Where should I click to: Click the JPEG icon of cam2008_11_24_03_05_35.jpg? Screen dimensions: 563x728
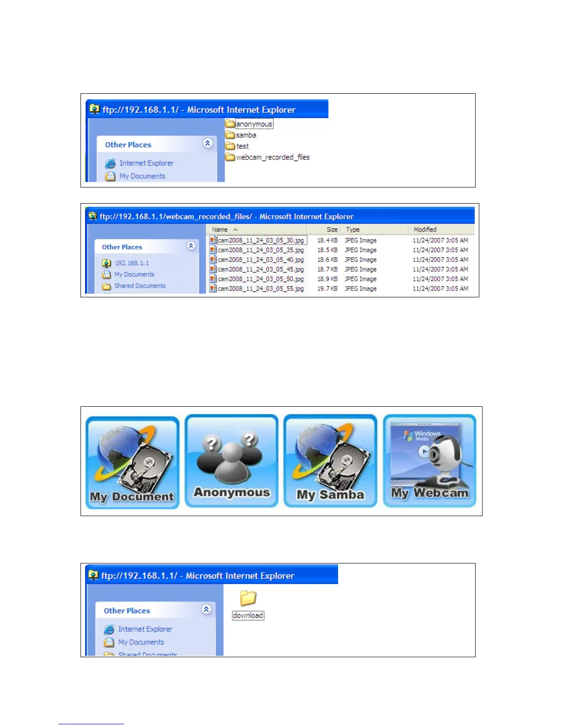213,250
